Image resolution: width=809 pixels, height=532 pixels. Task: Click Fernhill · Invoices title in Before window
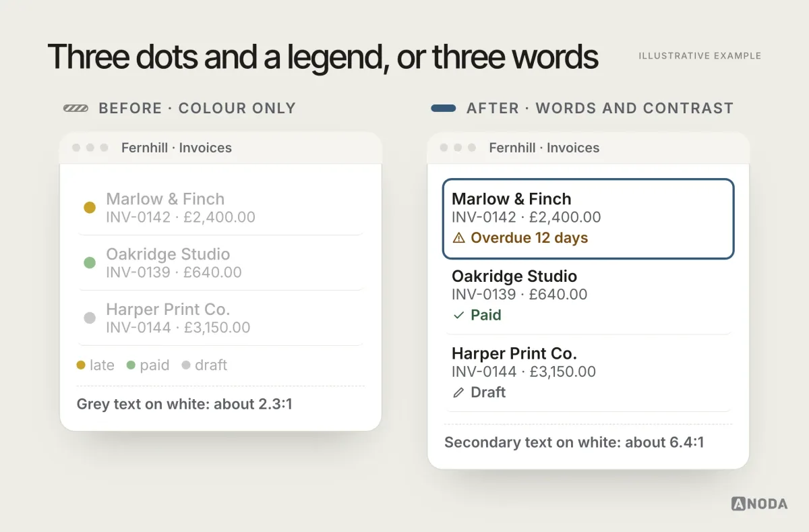pyautogui.click(x=177, y=148)
